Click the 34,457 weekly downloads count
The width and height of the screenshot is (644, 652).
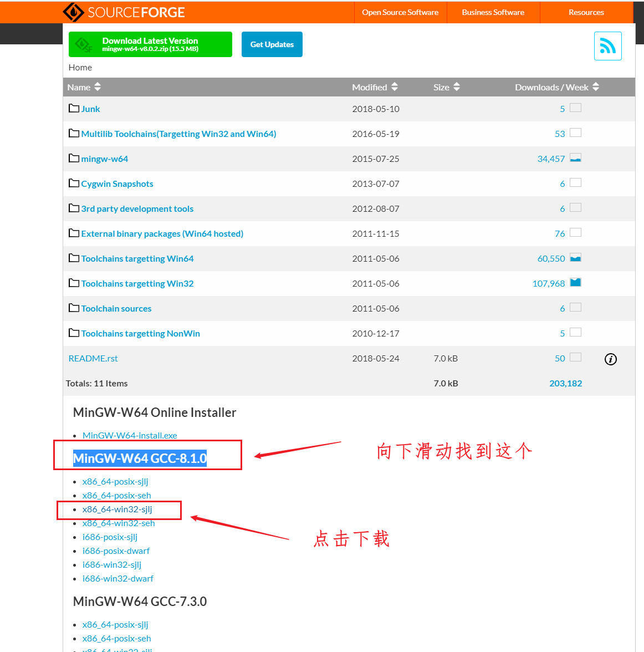click(x=551, y=159)
